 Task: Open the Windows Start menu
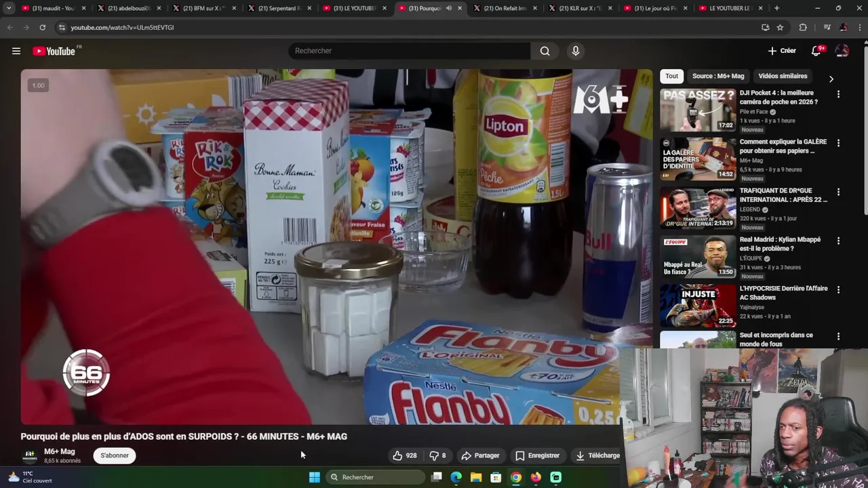click(315, 477)
